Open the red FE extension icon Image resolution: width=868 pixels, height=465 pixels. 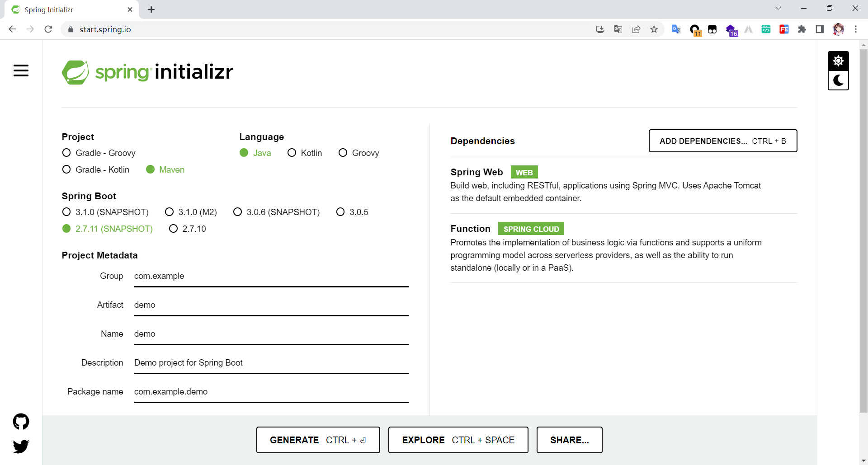tap(784, 29)
